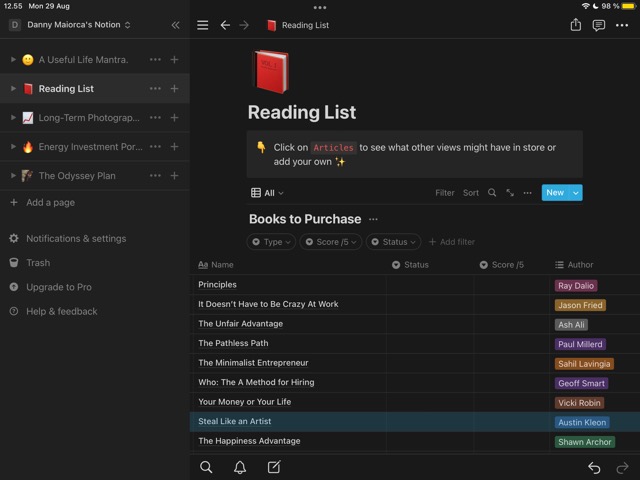This screenshot has height=480, width=640.
Task: Go forward with the right arrow
Action: click(244, 25)
